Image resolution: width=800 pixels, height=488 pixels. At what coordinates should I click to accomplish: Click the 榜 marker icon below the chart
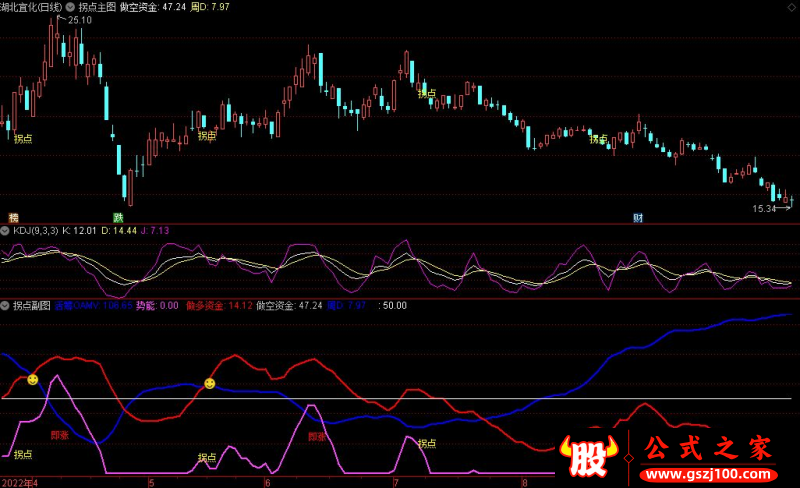click(13, 217)
